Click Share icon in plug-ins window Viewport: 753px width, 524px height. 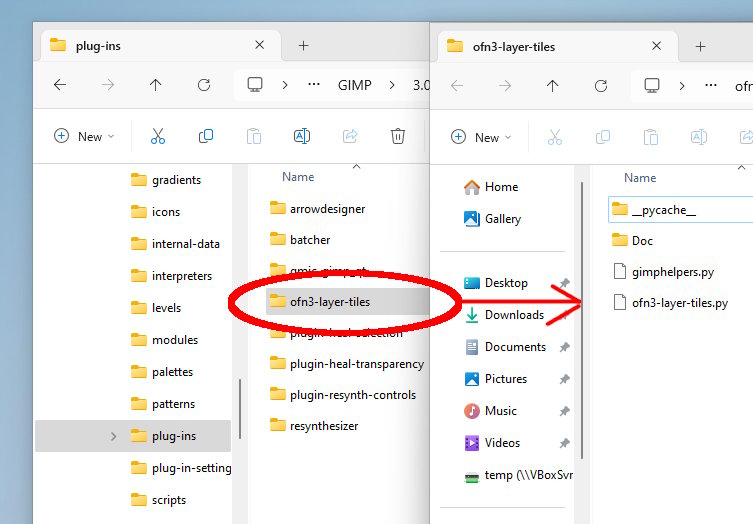[350, 136]
